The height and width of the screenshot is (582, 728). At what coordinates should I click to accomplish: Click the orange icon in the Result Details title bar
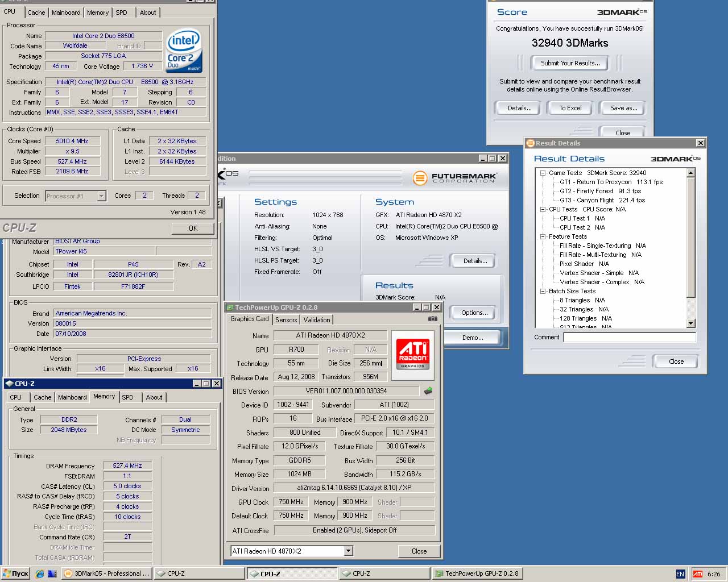pos(530,143)
